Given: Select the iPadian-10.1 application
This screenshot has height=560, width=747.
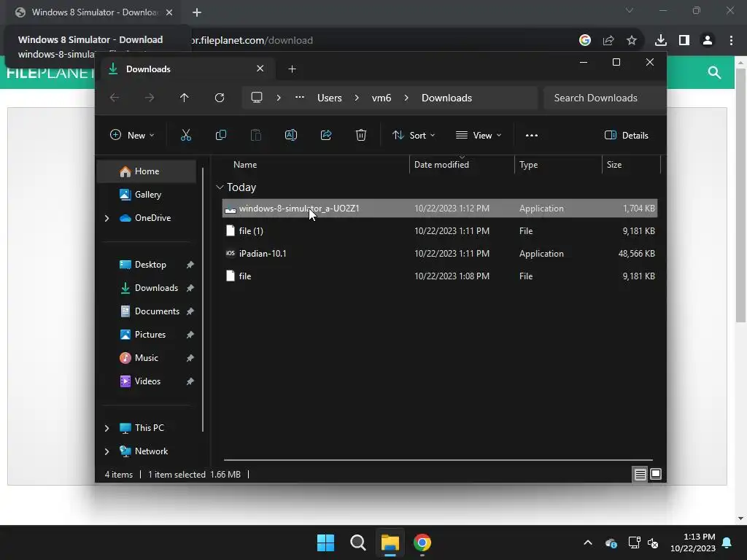Looking at the screenshot, I should 439,253.
